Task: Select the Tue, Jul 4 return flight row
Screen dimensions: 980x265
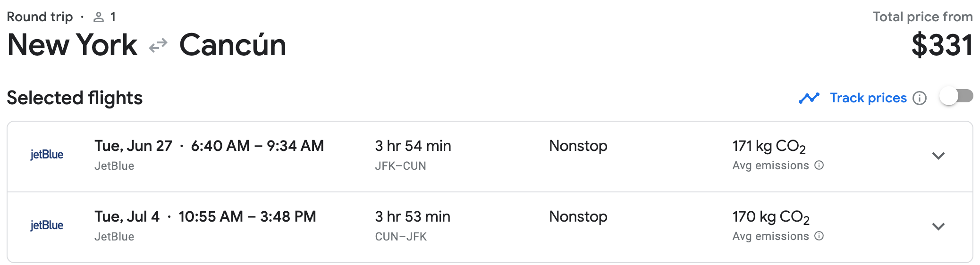Action: 490,227
